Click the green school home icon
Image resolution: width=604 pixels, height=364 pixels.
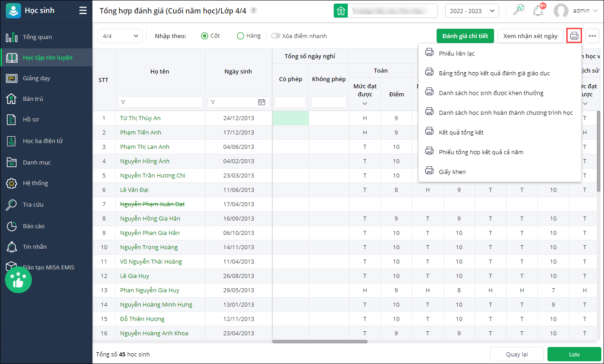pos(341,11)
